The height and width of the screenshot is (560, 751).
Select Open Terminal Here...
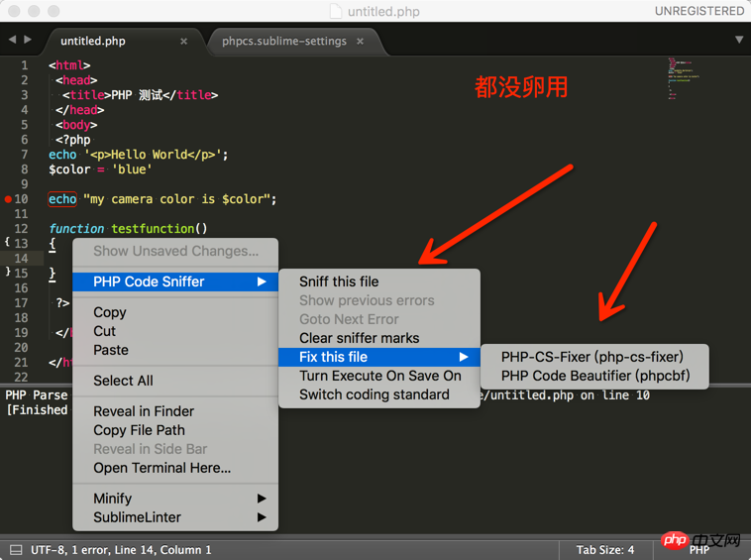point(175,468)
